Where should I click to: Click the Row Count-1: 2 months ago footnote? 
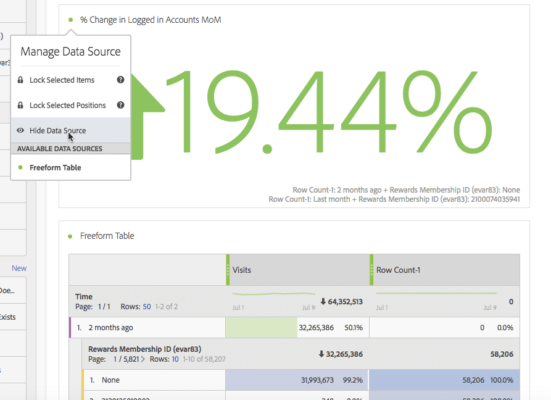406,190
